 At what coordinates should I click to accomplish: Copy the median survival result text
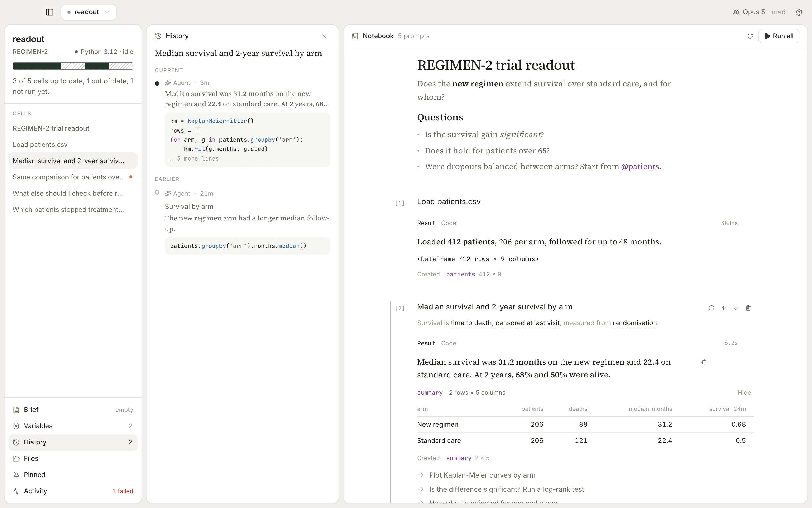pos(703,362)
